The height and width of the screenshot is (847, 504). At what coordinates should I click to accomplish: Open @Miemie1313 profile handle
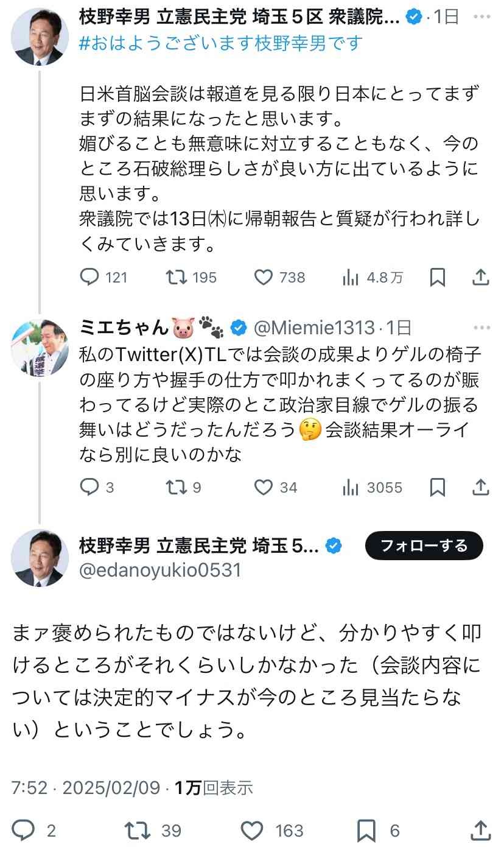313,328
